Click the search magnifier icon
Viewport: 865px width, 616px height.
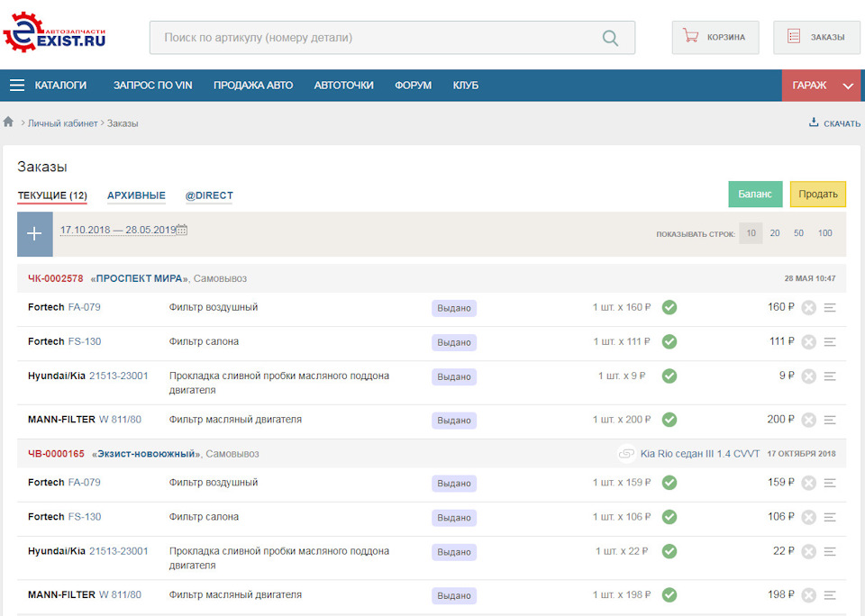click(610, 38)
